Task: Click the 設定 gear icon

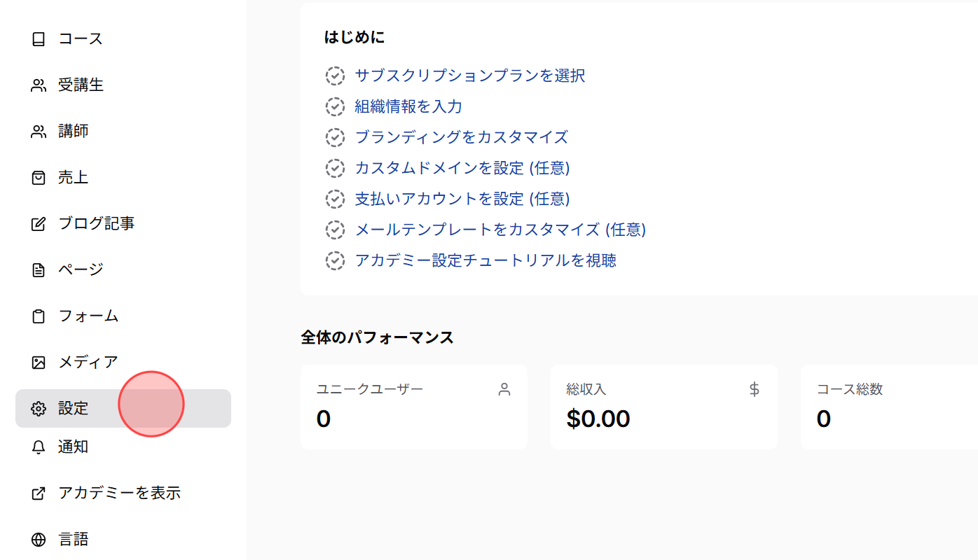Action: point(37,408)
